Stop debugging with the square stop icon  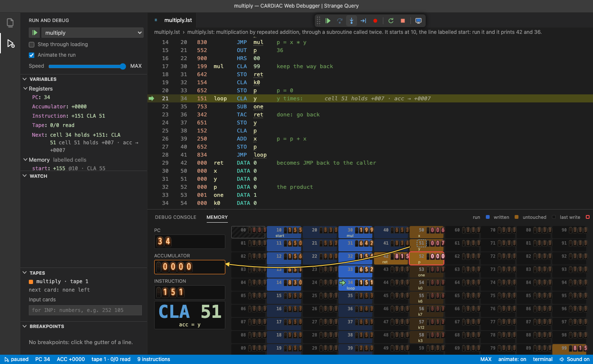(403, 21)
